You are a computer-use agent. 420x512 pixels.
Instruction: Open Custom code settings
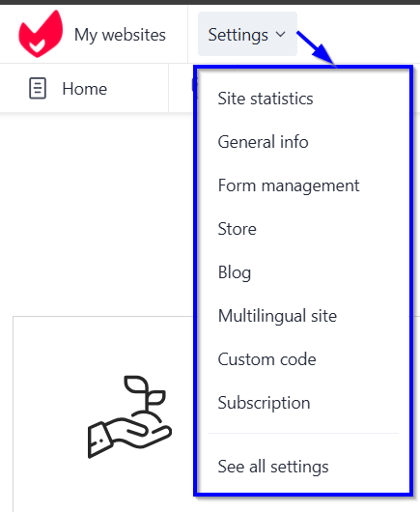coord(266,359)
